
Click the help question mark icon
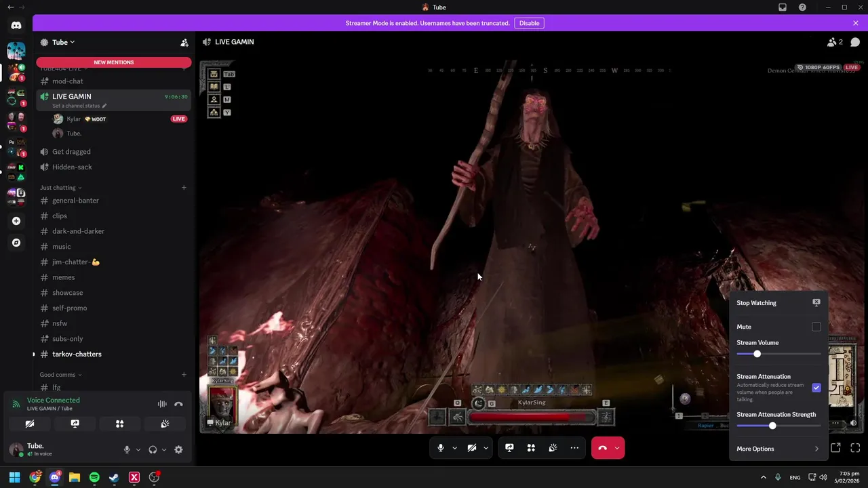pos(802,7)
